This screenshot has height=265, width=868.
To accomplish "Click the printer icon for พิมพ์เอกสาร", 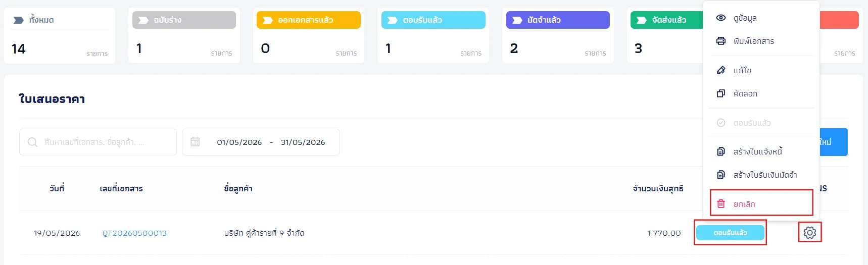I will [721, 41].
